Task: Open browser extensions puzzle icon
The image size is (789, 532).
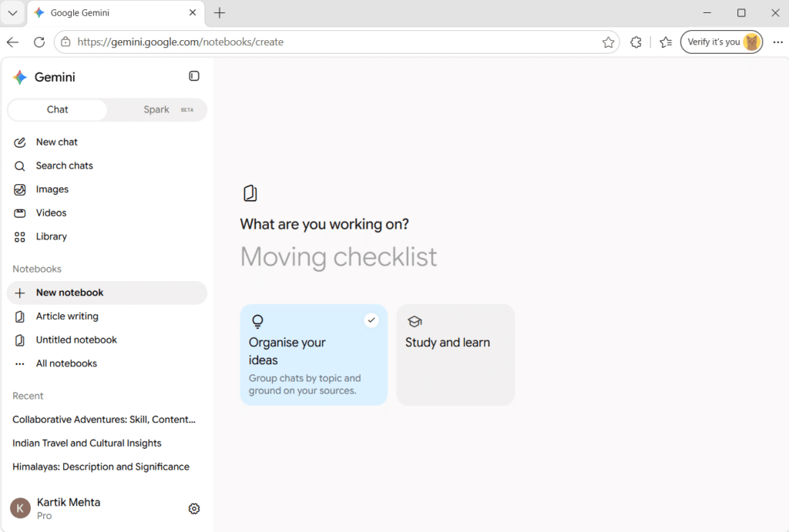Action: tap(636, 42)
